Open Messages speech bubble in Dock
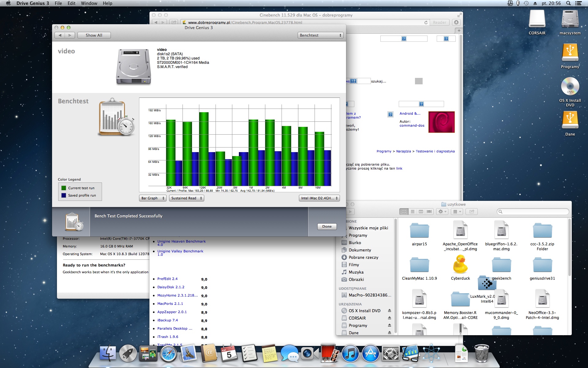This screenshot has width=588, height=368. coord(290,354)
